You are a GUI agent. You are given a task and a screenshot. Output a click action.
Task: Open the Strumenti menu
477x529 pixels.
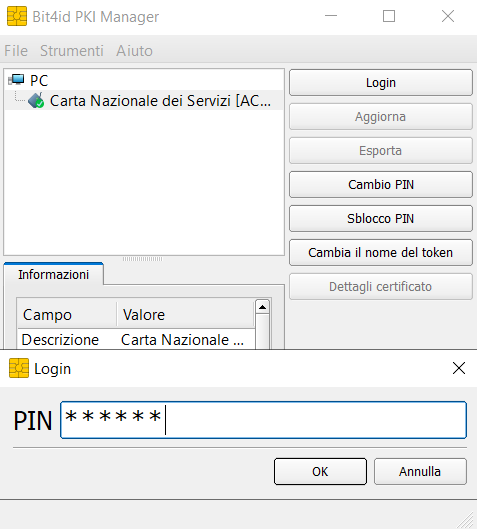72,51
